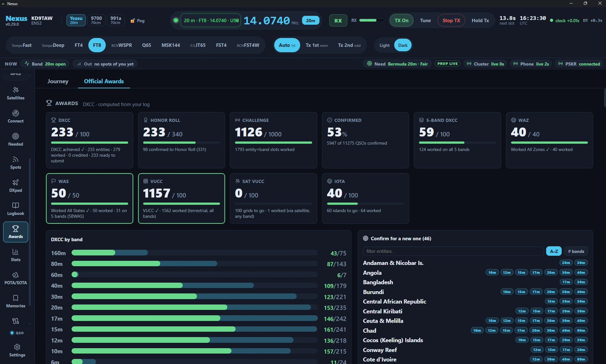Open the Stats sidebar icon
This screenshot has height=364, width=606.
pyautogui.click(x=16, y=255)
